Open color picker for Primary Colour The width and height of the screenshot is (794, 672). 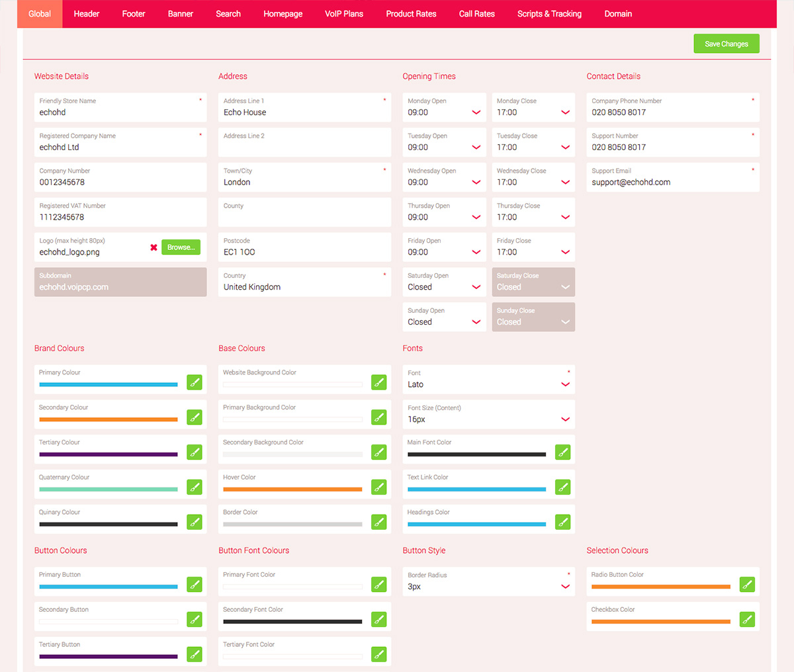(x=195, y=382)
